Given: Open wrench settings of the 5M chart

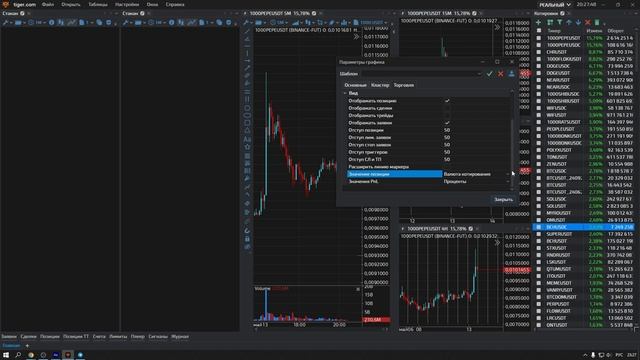Looking at the screenshot, I should [247, 22].
